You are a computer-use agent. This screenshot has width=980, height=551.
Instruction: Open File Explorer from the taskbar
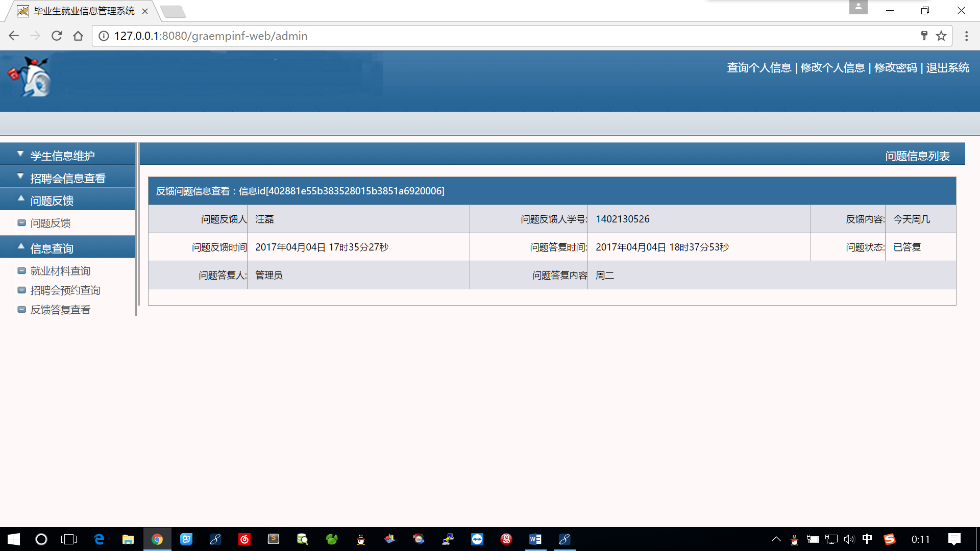point(128,539)
